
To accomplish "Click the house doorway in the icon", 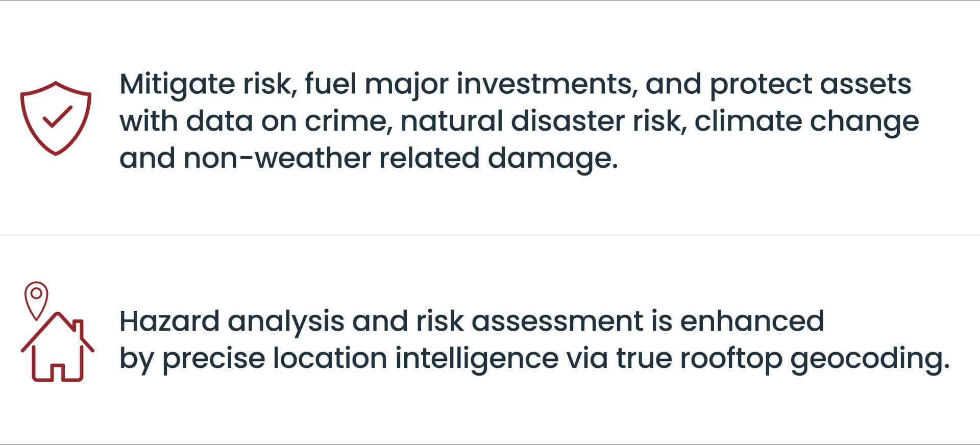I will [57, 373].
